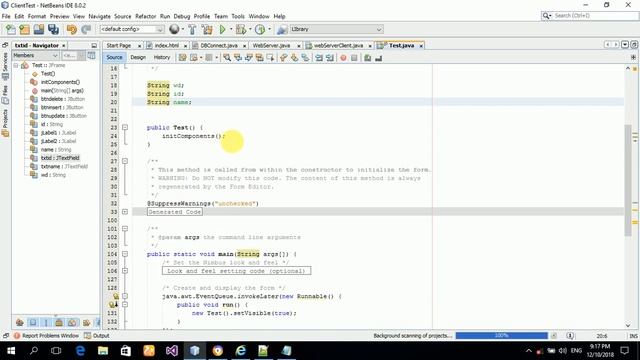Click the Clean and Build Project icon
Image resolution: width=640 pixels, height=360 pixels.
click(207, 29)
